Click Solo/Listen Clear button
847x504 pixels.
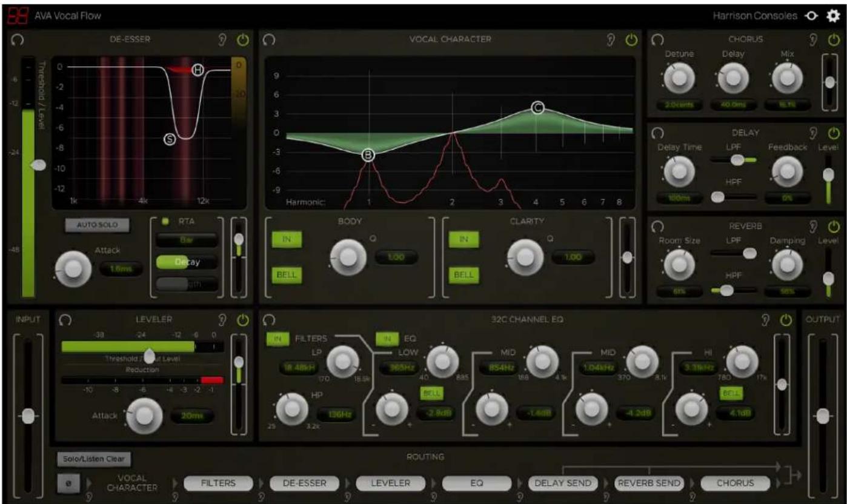point(94,459)
